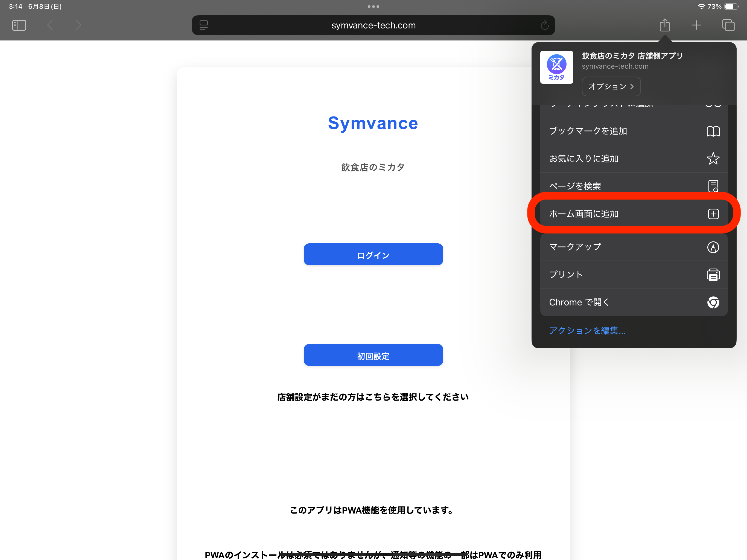The image size is (747, 560).
Task: Click the plus-square add to home icon
Action: click(x=713, y=214)
